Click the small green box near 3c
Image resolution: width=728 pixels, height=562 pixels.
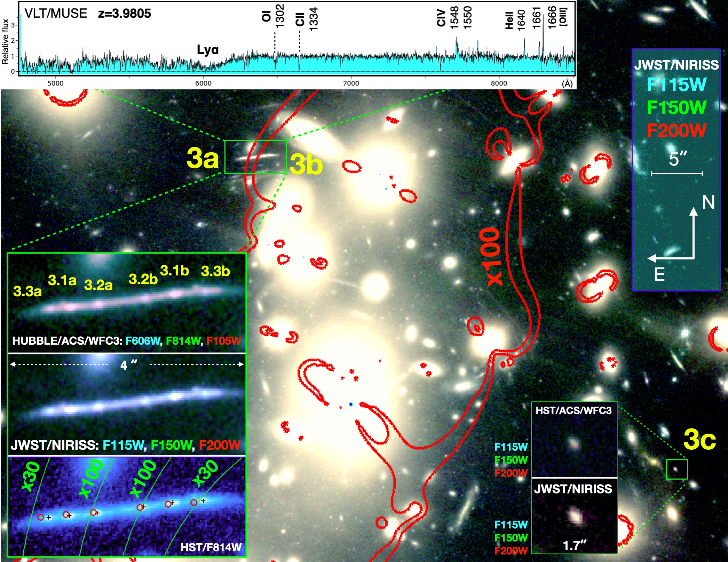pyautogui.click(x=676, y=469)
